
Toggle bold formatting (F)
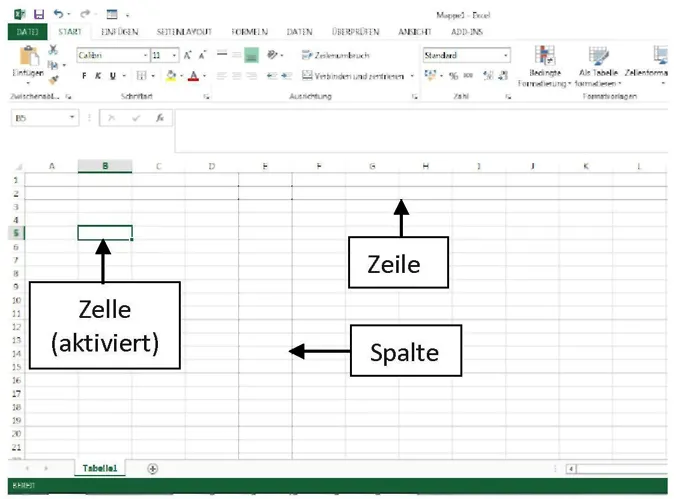point(84,76)
